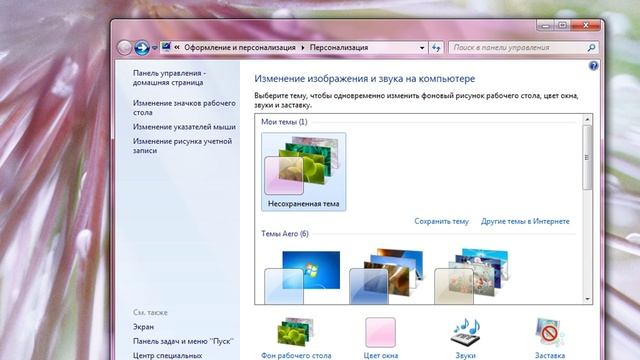Viewport: 640px width, 360px height.
Task: Open the recent pages dropdown next to Forward
Action: 154,48
